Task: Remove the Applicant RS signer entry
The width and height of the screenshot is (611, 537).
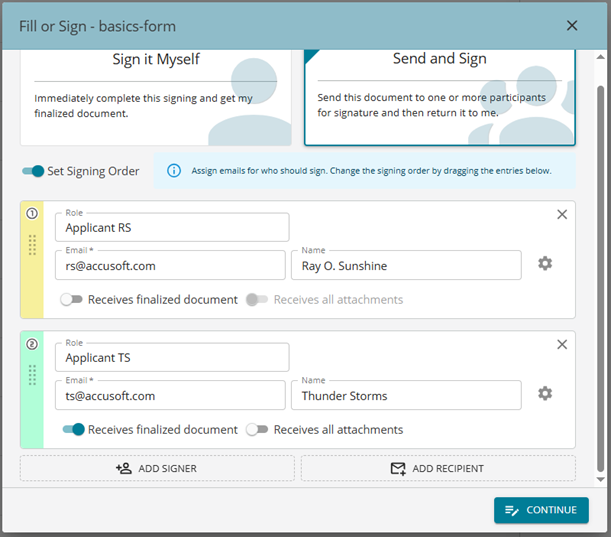Action: 562,214
